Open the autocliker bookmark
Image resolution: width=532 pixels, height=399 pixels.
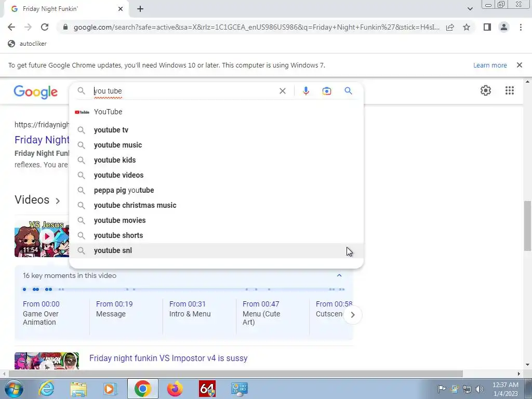point(27,44)
